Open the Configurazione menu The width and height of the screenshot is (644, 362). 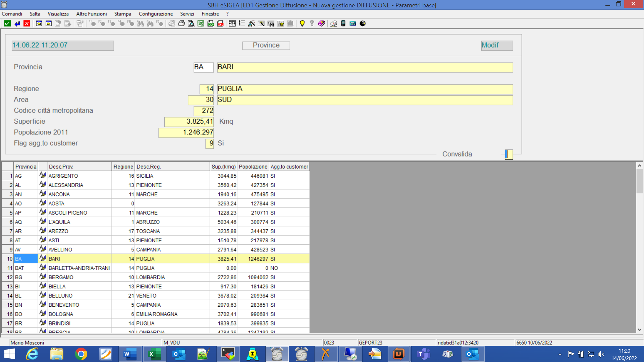[156, 14]
